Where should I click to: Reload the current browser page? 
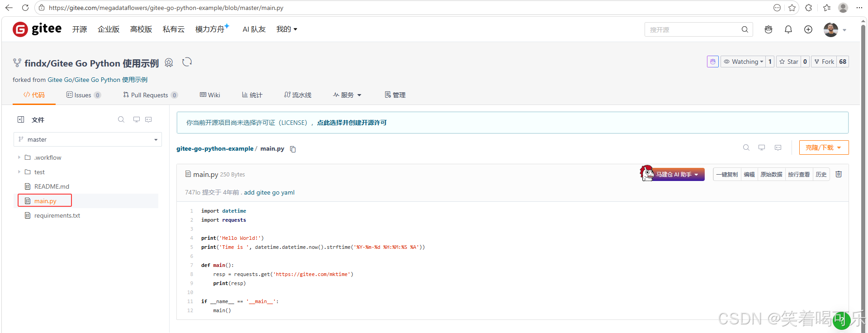(25, 8)
